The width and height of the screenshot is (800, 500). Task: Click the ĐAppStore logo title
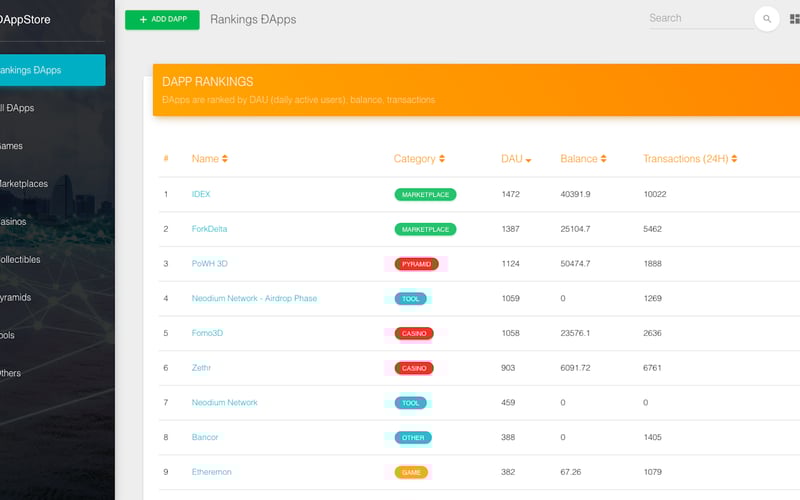(25, 19)
